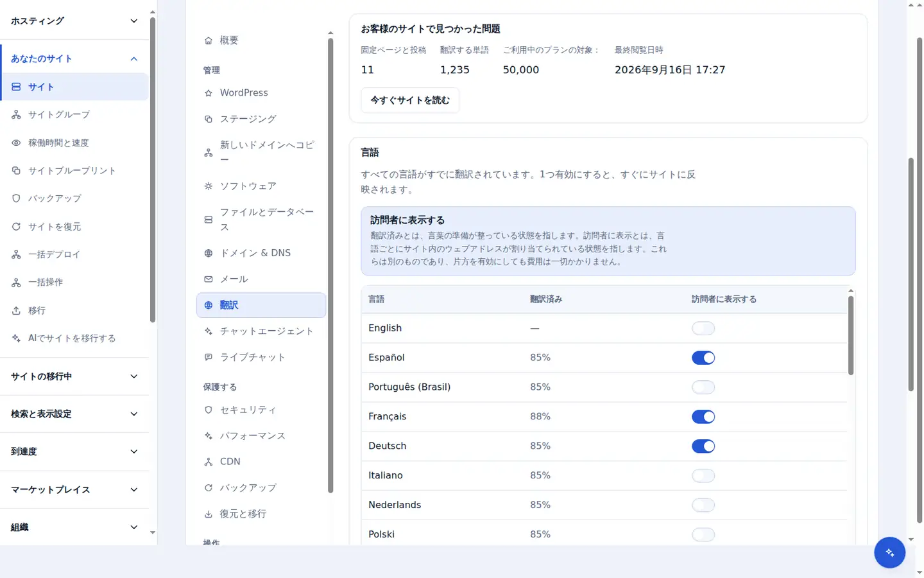Open ファイルとデータベース in site menu
Screen dimensions: 924x578
pyautogui.click(x=261, y=220)
